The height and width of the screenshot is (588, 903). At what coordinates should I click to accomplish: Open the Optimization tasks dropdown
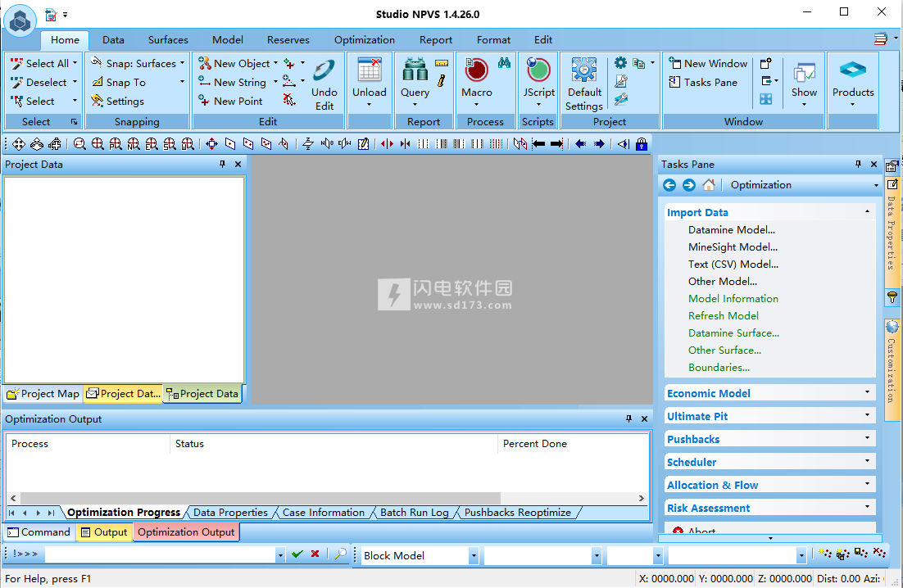coord(876,185)
